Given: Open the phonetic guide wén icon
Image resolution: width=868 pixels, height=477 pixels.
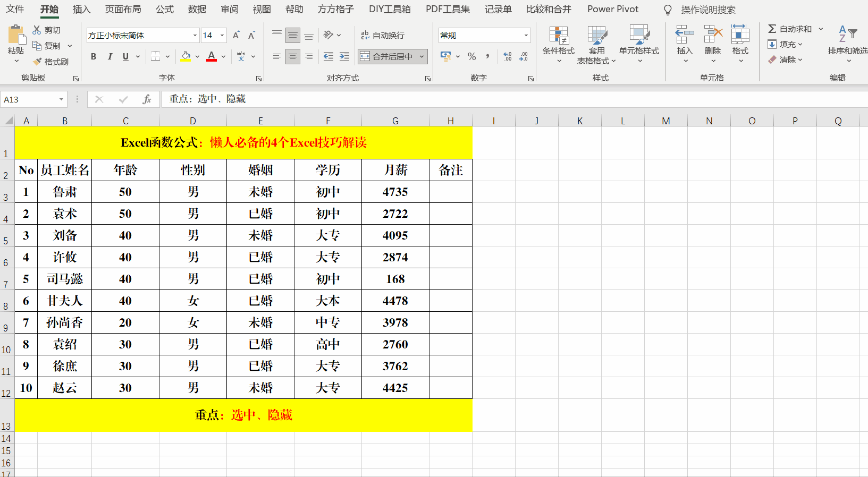Looking at the screenshot, I should (x=241, y=56).
